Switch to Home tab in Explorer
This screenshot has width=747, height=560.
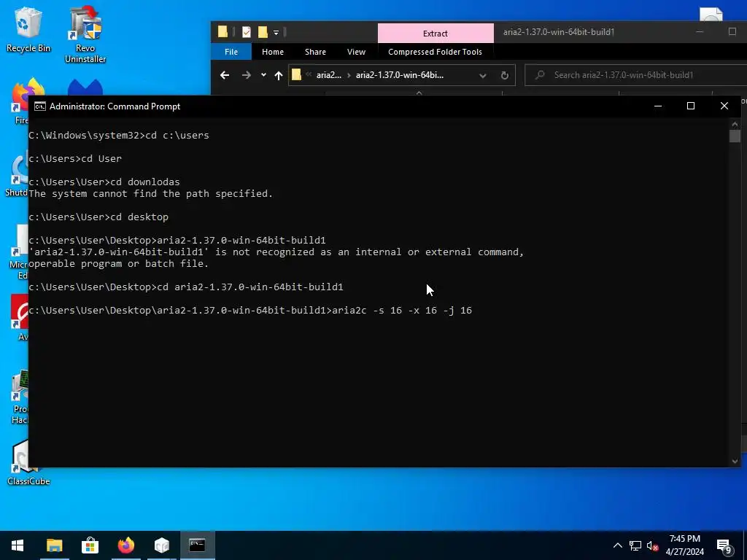[x=273, y=52]
